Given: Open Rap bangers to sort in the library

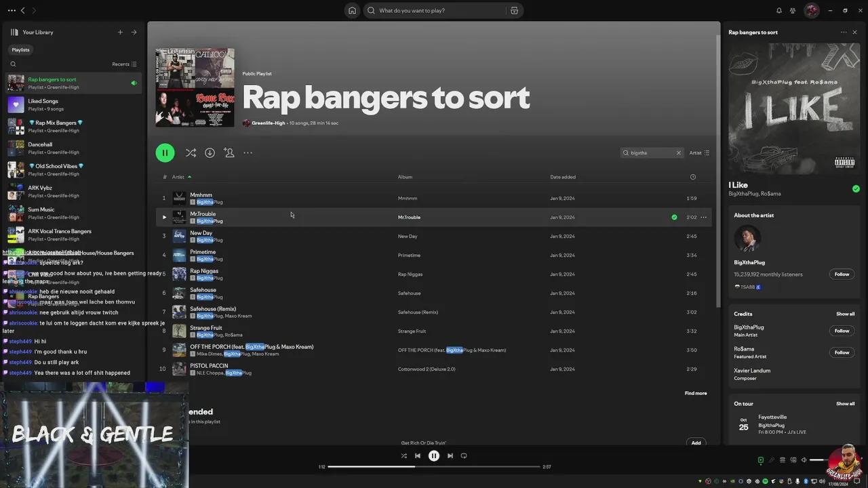Looking at the screenshot, I should click(x=73, y=83).
